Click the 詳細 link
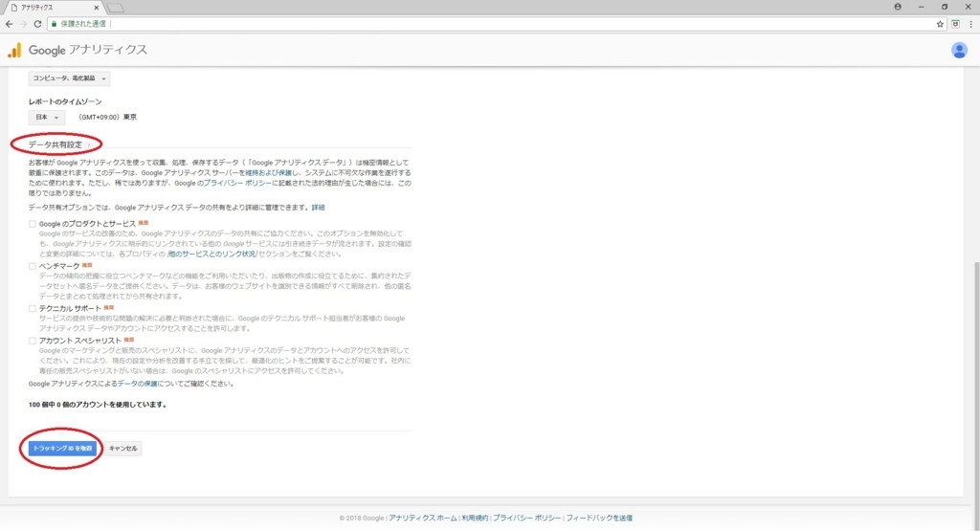 pos(318,208)
